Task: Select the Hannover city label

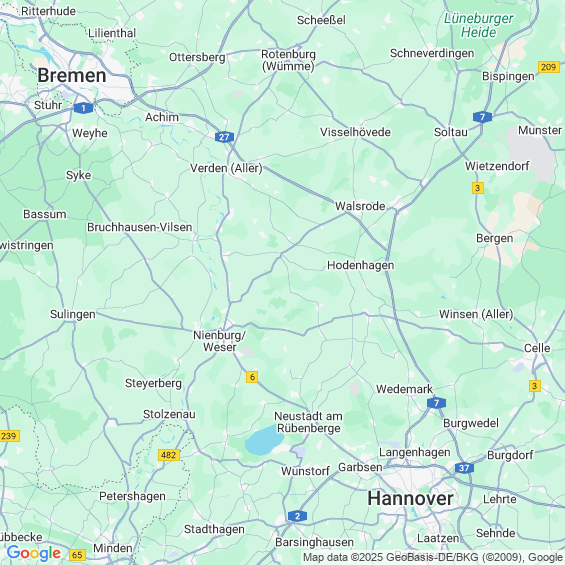Action: tap(410, 499)
